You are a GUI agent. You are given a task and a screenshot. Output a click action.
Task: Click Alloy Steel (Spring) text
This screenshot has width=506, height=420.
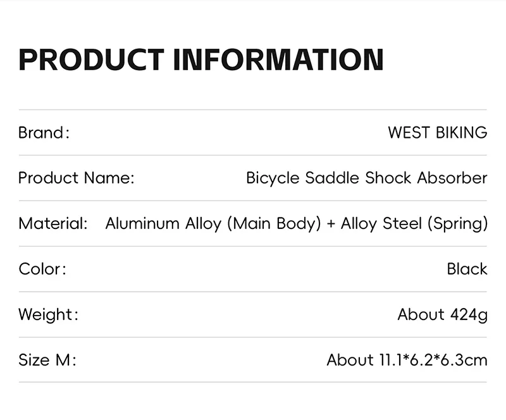coord(414,224)
